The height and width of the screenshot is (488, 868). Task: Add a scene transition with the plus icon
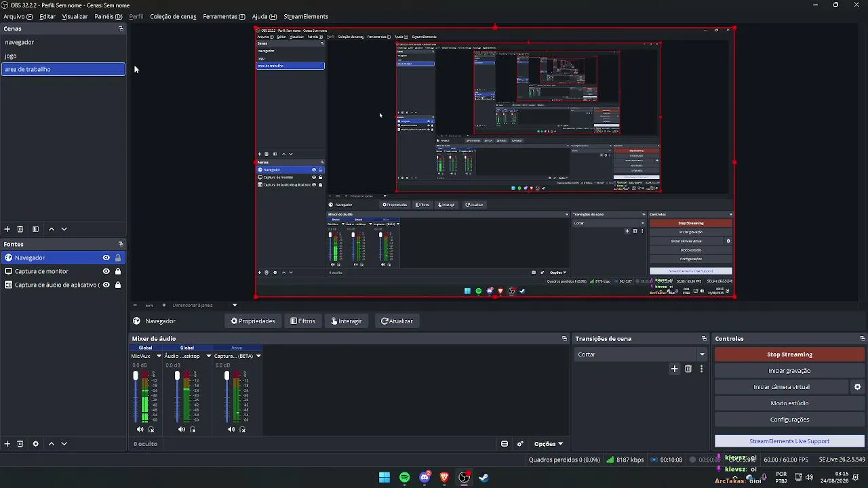click(674, 369)
